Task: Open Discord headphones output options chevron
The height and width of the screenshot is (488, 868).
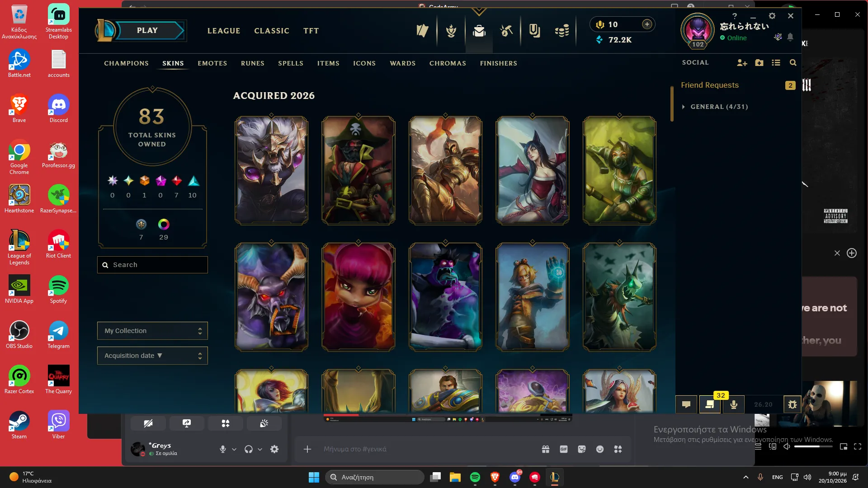Action: click(260, 449)
